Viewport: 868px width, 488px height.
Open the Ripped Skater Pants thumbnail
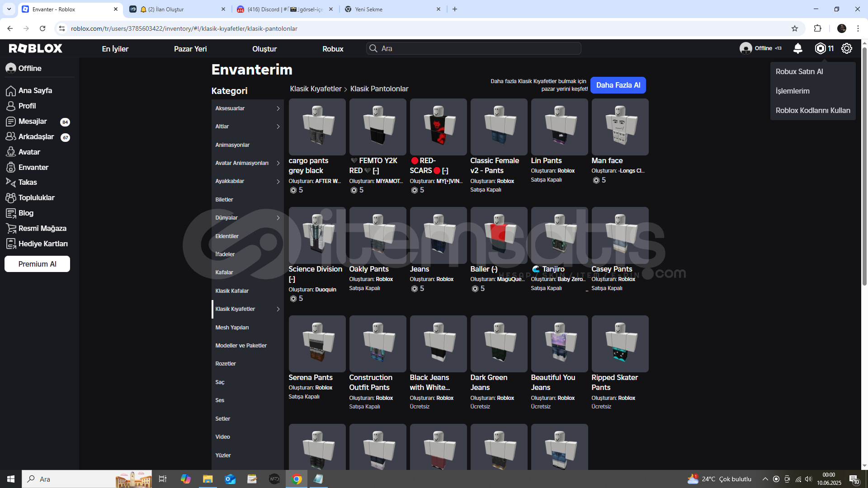coord(620,344)
